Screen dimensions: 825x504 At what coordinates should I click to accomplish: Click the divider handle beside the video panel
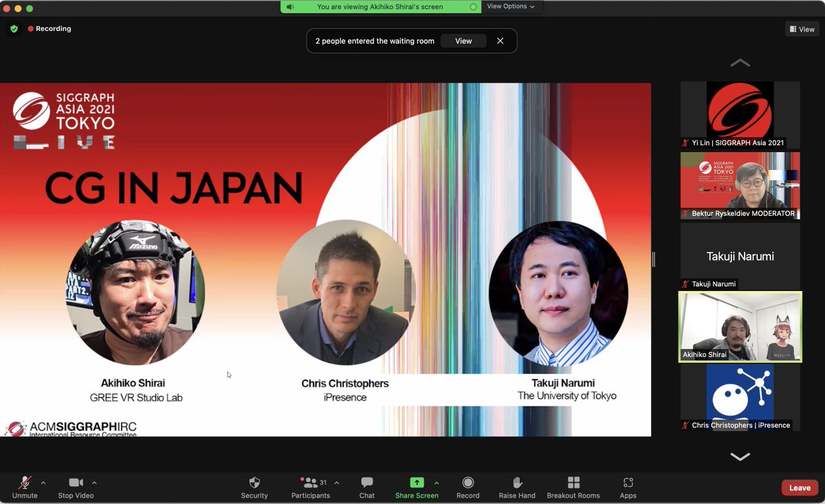(x=653, y=259)
